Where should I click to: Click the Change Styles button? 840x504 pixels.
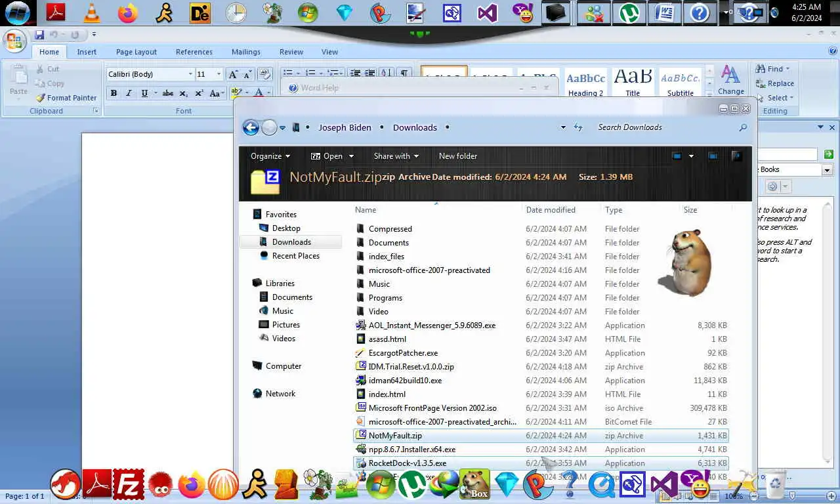(731, 80)
